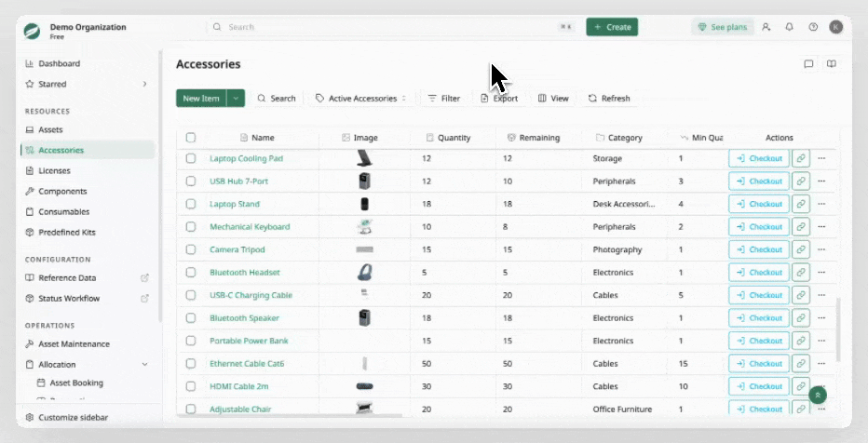Open the help question mark icon
Image resolution: width=868 pixels, height=443 pixels.
tap(813, 27)
